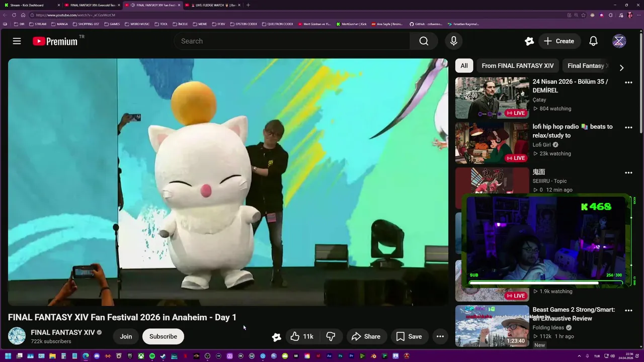Switch TUR keyboard language in tray
644x362 pixels.
coord(597,356)
